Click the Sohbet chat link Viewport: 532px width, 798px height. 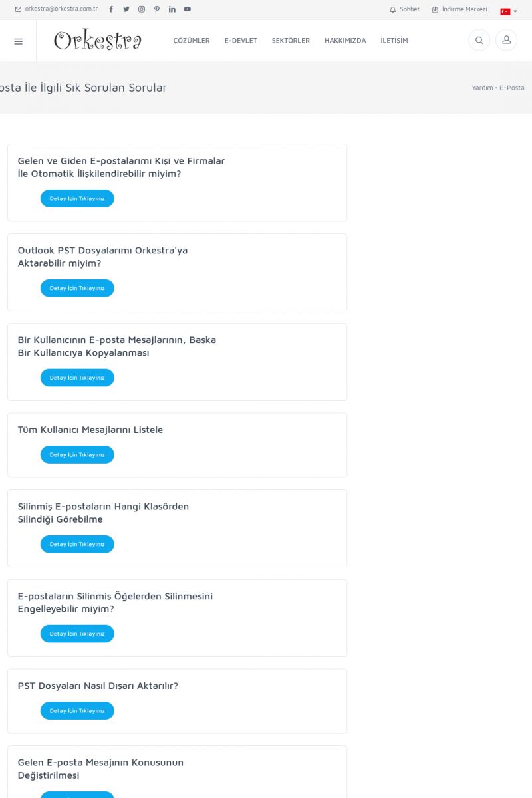coord(405,9)
